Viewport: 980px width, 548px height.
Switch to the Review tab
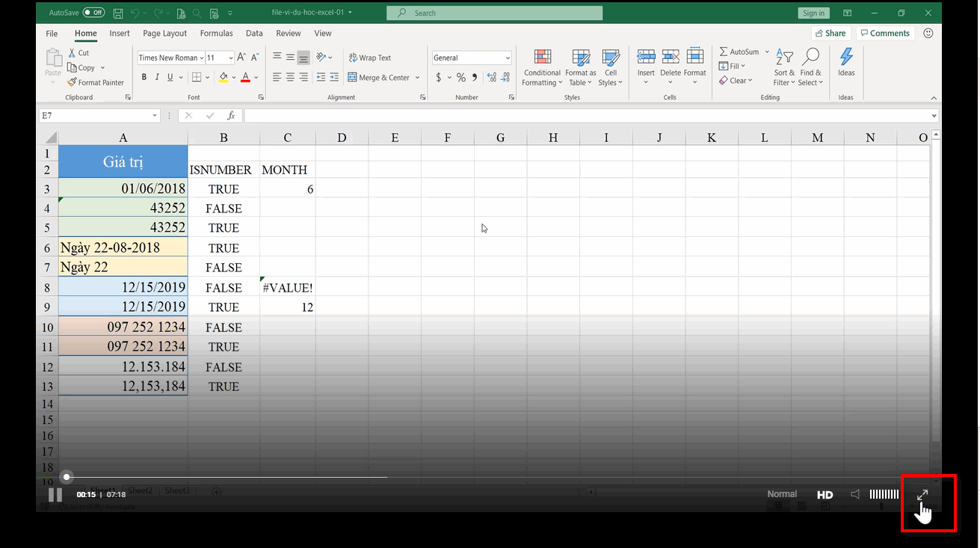click(288, 34)
